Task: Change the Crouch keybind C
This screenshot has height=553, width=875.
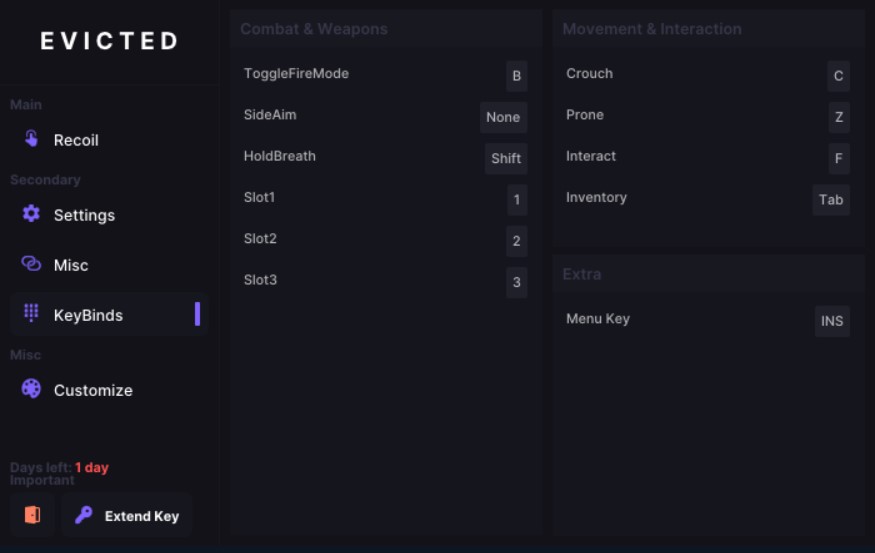Action: 838,76
